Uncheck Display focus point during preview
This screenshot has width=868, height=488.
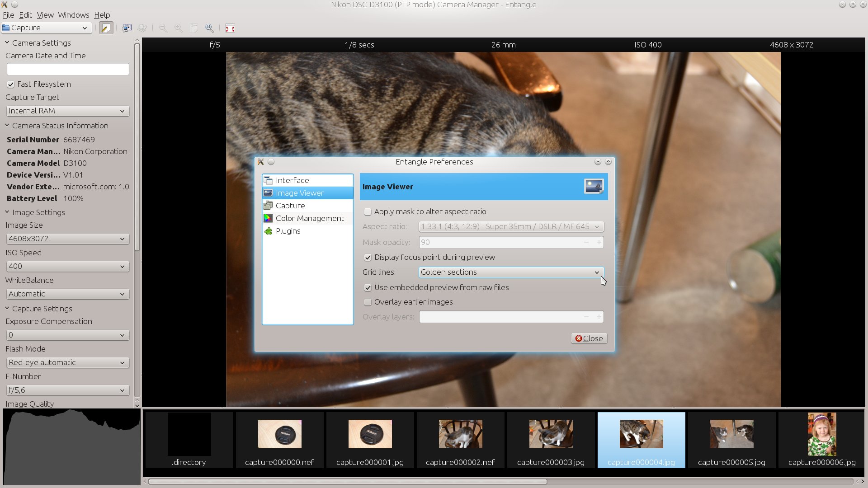368,257
